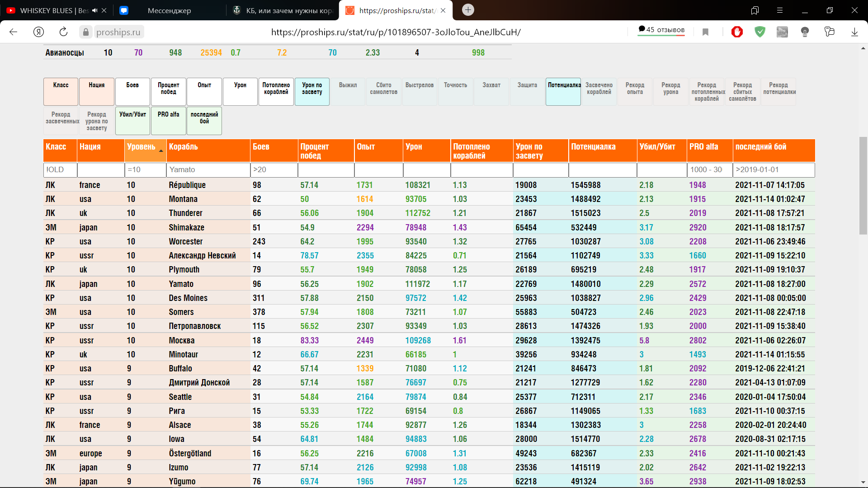
Task: Open the 45 отзывов reviews link
Action: tap(661, 30)
